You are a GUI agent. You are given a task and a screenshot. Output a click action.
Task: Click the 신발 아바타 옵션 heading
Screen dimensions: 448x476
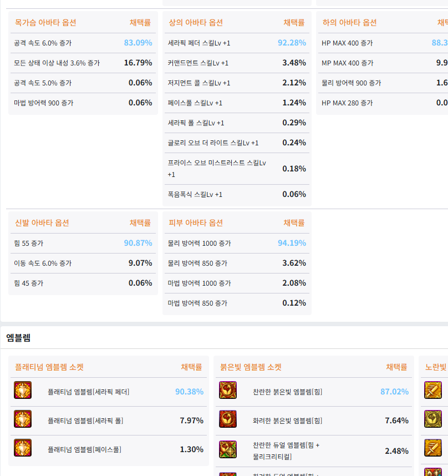(x=42, y=223)
